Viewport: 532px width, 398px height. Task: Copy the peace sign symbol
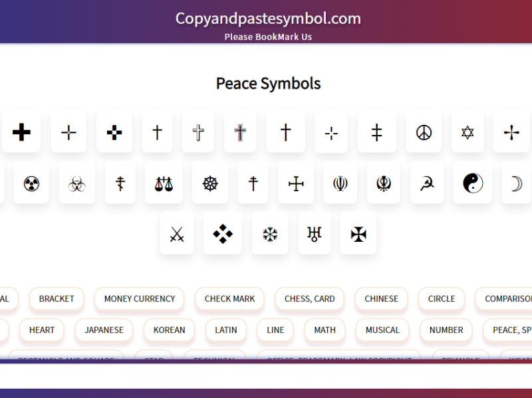click(424, 131)
